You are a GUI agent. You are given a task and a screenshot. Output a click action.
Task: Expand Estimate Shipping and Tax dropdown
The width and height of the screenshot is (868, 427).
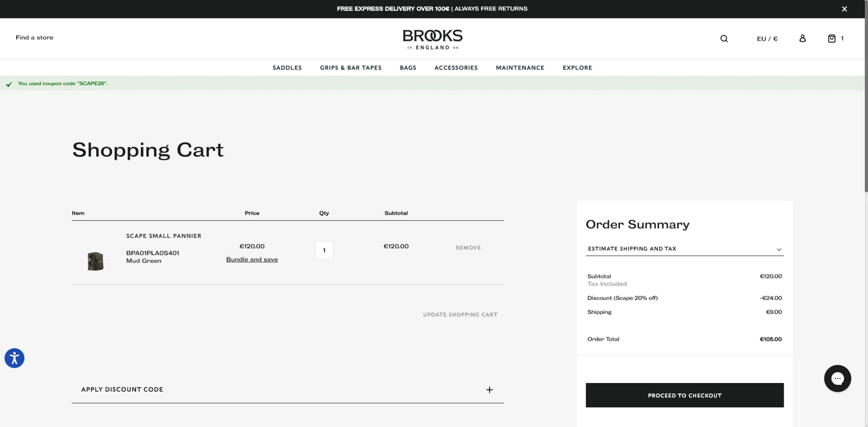pos(685,249)
